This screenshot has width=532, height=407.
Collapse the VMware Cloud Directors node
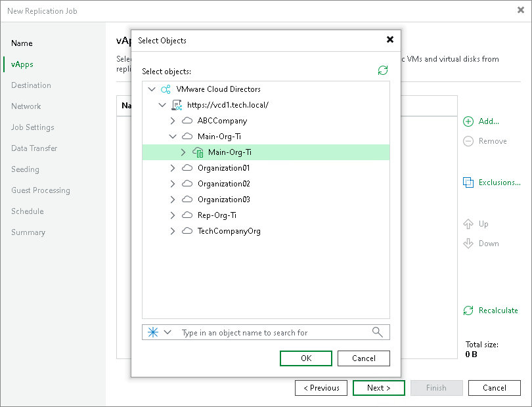pyautogui.click(x=152, y=89)
